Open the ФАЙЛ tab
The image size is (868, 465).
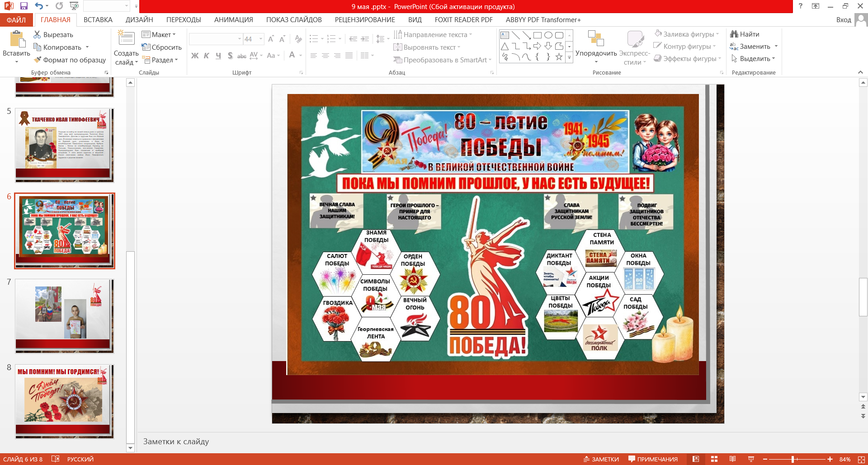pos(16,20)
